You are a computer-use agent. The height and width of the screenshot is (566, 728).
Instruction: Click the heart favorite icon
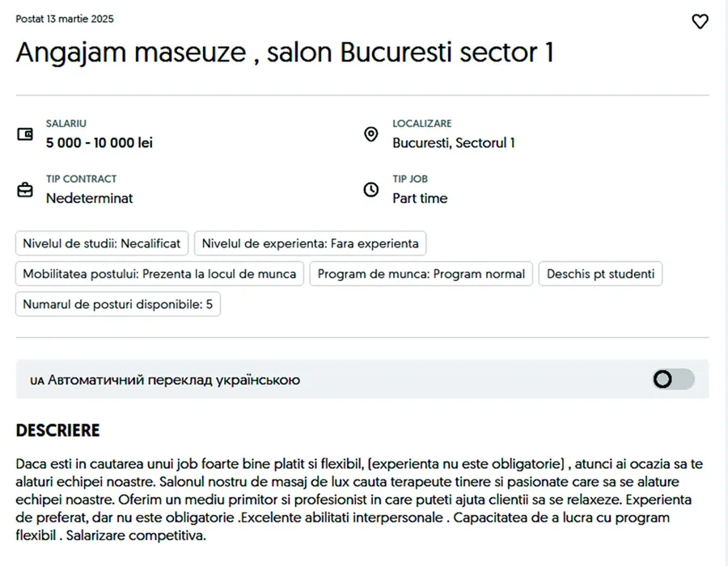700,22
